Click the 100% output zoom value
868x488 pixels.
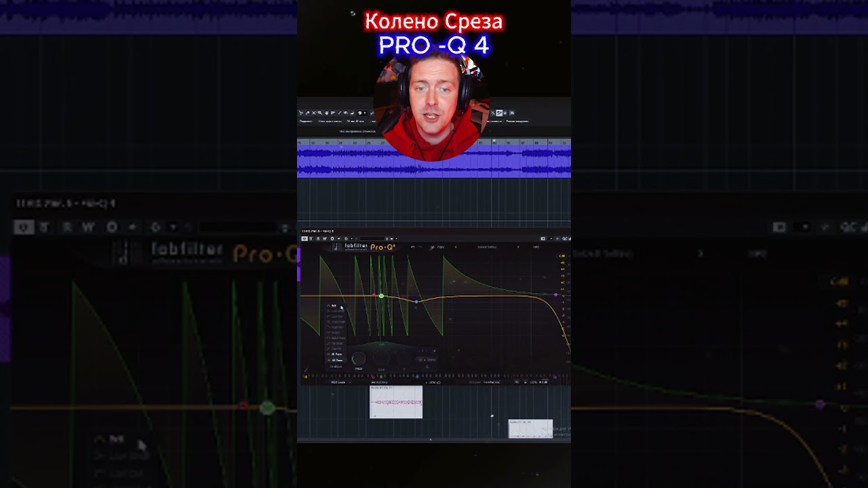click(x=533, y=382)
